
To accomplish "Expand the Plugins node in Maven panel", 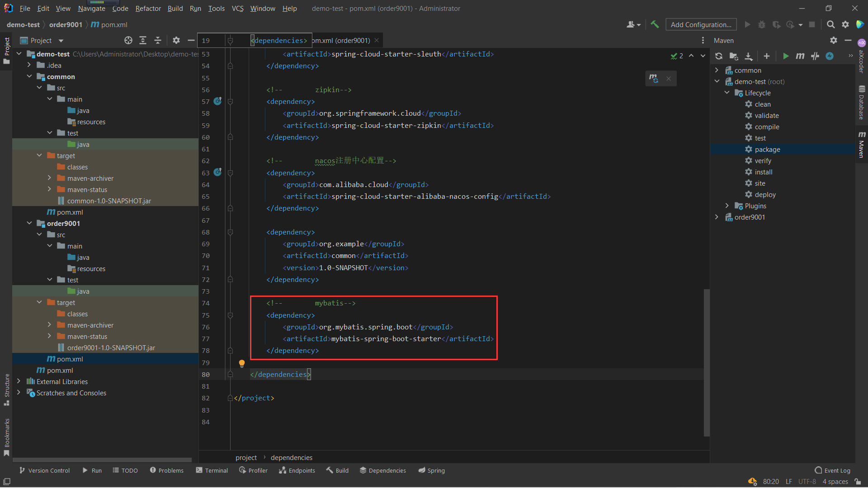I will 727,206.
